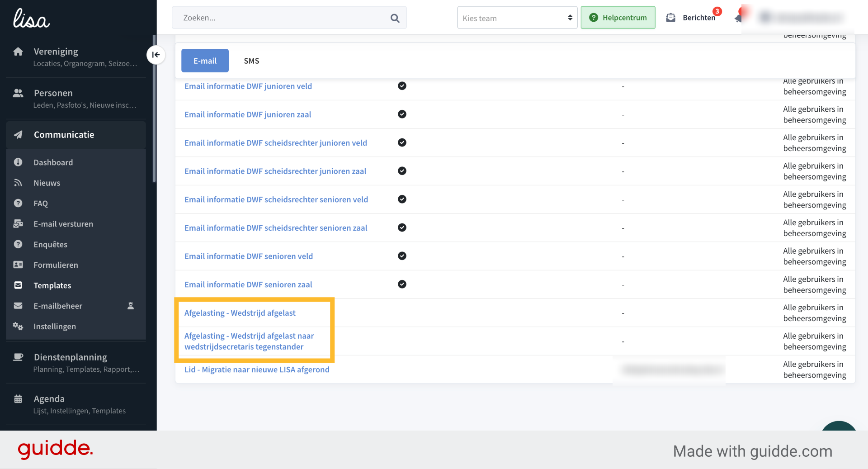
Task: Open DWF scheidsrechter junioren veld template
Action: click(x=276, y=142)
